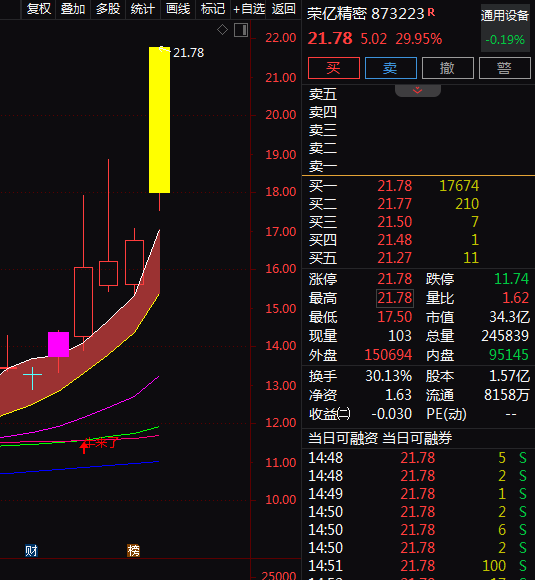
Task: Click the 撤 cancel order button
Action: click(448, 68)
